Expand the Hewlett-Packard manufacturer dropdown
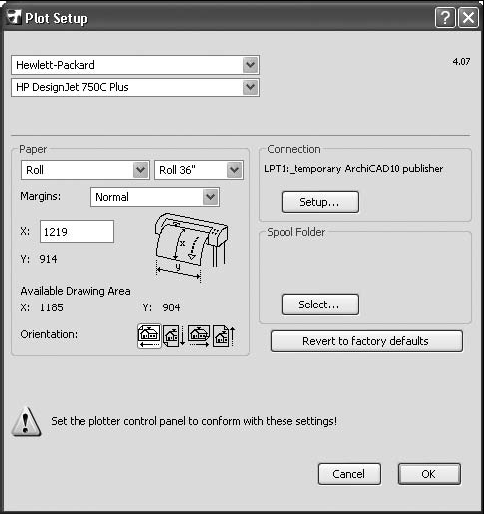The height and width of the screenshot is (514, 484). tap(251, 65)
